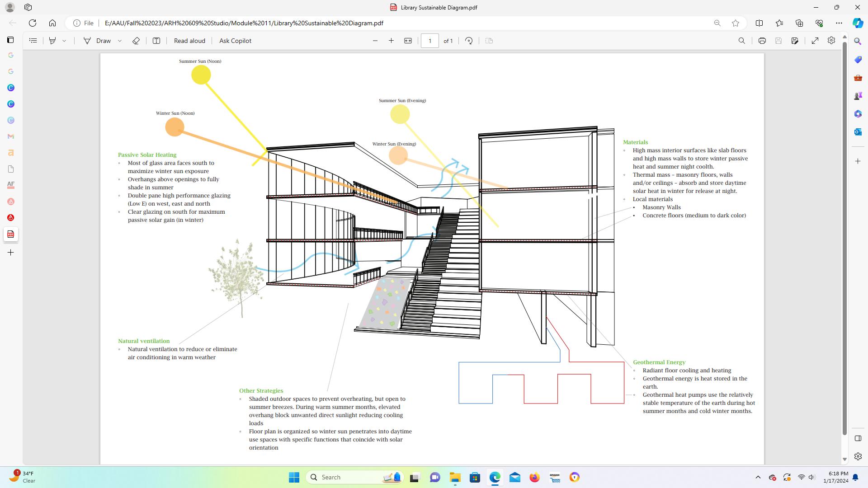Screen dimensions: 868x488
Task: Open the browser Settings and more menu
Action: [x=839, y=23]
